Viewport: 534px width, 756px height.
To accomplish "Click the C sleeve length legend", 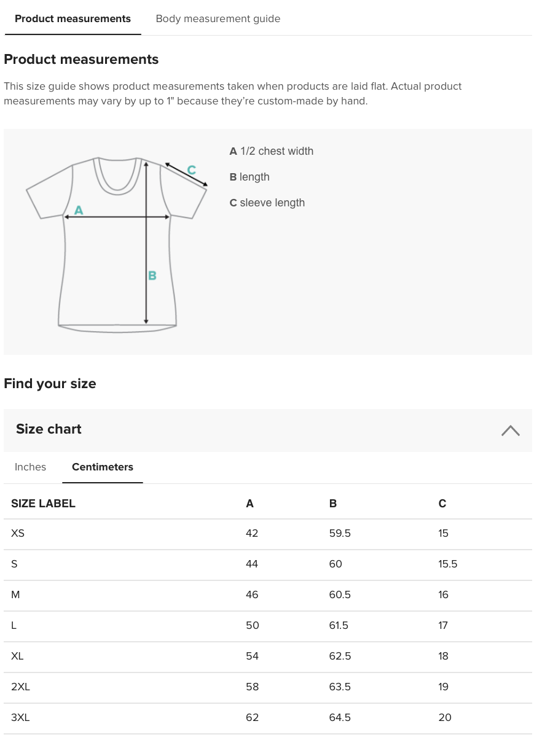I will pos(267,203).
